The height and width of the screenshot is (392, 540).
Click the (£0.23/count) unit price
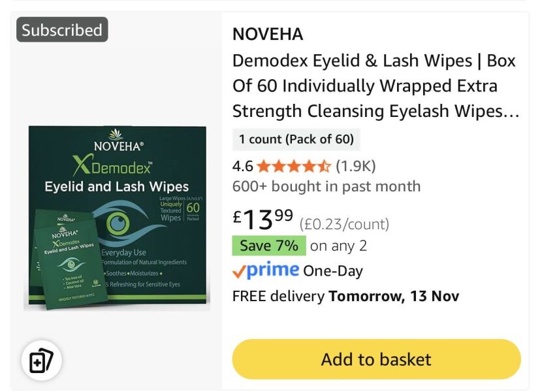pos(344,224)
